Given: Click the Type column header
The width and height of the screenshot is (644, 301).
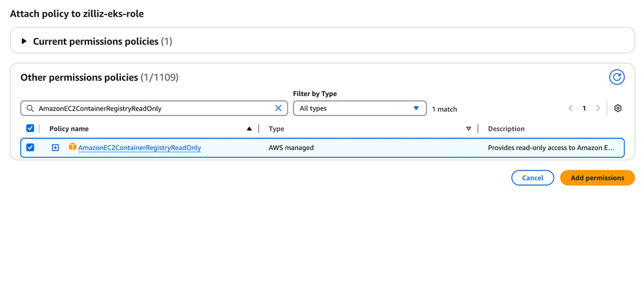Looking at the screenshot, I should [276, 129].
